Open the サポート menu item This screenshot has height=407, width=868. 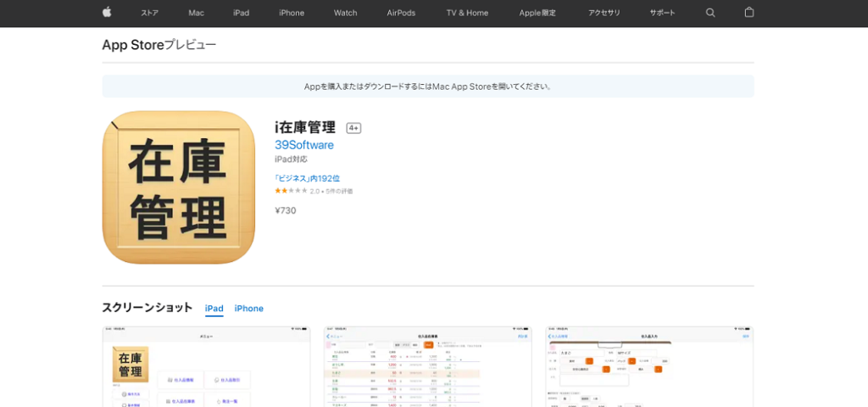point(663,13)
